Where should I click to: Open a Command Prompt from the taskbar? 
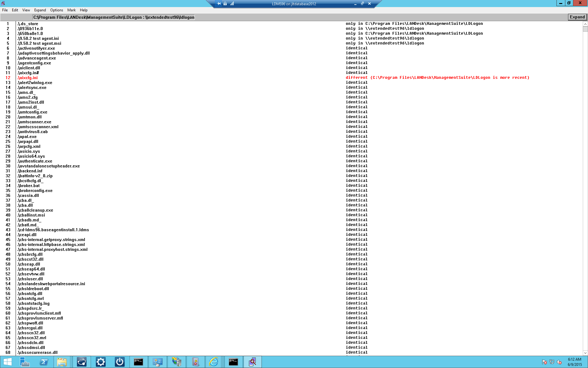[138, 362]
